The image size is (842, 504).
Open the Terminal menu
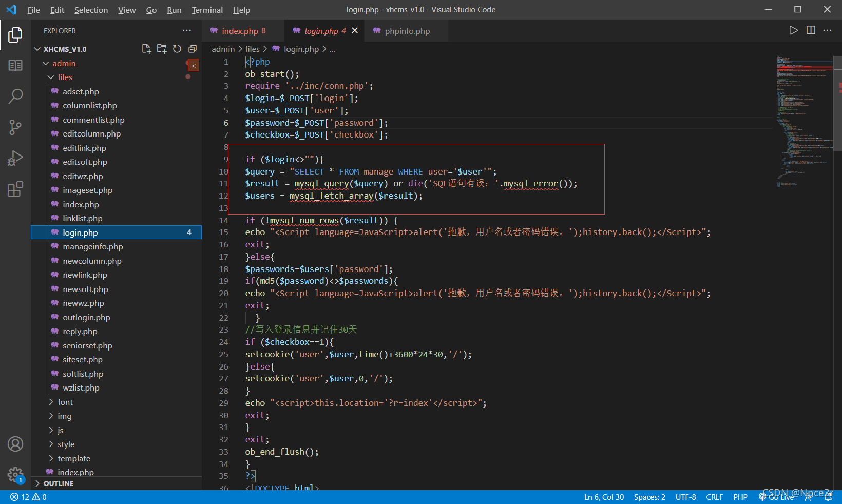(x=207, y=10)
